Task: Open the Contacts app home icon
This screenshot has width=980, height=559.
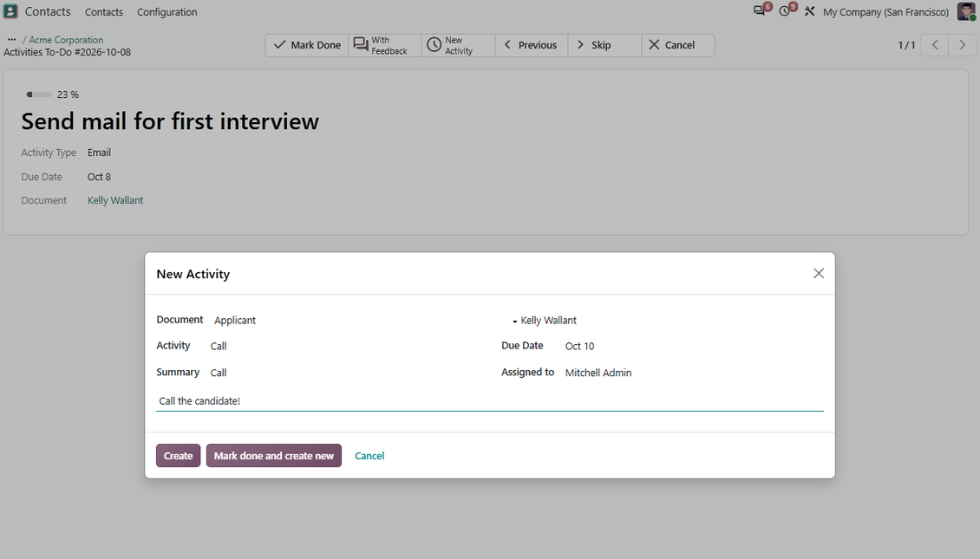Action: [x=10, y=11]
